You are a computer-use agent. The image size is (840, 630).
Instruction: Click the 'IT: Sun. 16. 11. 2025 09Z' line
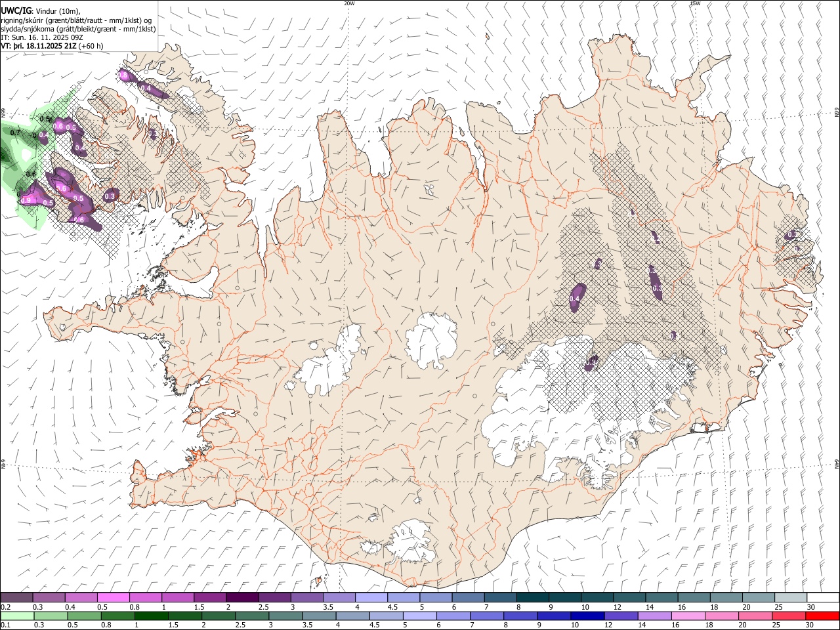(42, 37)
